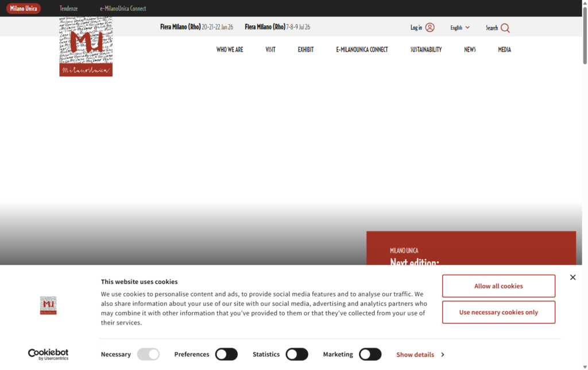This screenshot has width=588, height=370.
Task: Select SUSTAINABILITY from the navigation
Action: 426,49
